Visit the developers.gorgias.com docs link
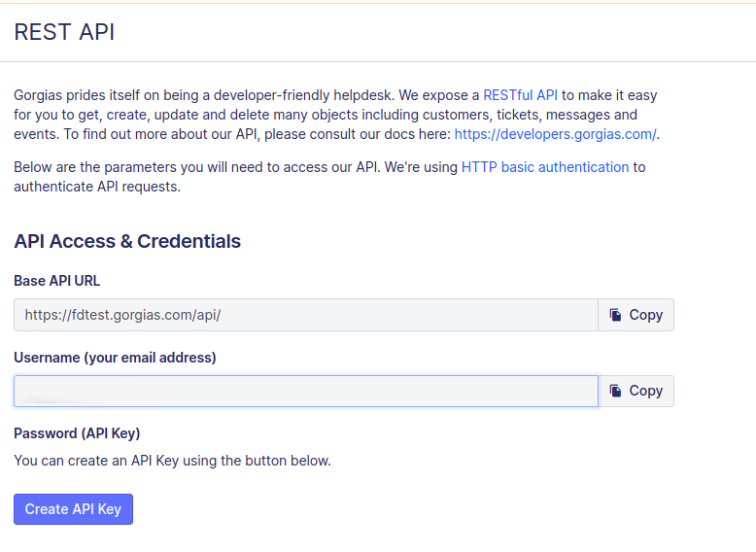756x552 pixels. [x=555, y=134]
